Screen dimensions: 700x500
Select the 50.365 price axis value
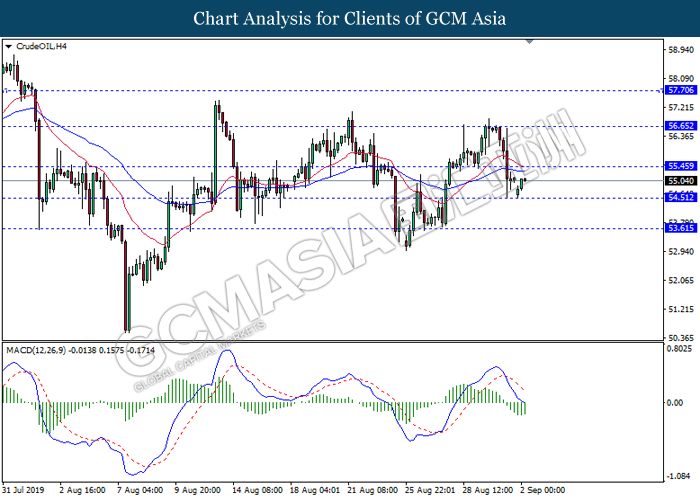tap(681, 338)
